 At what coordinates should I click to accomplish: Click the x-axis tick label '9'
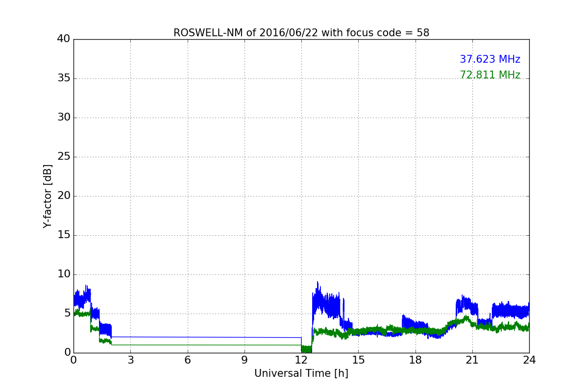pyautogui.click(x=245, y=360)
